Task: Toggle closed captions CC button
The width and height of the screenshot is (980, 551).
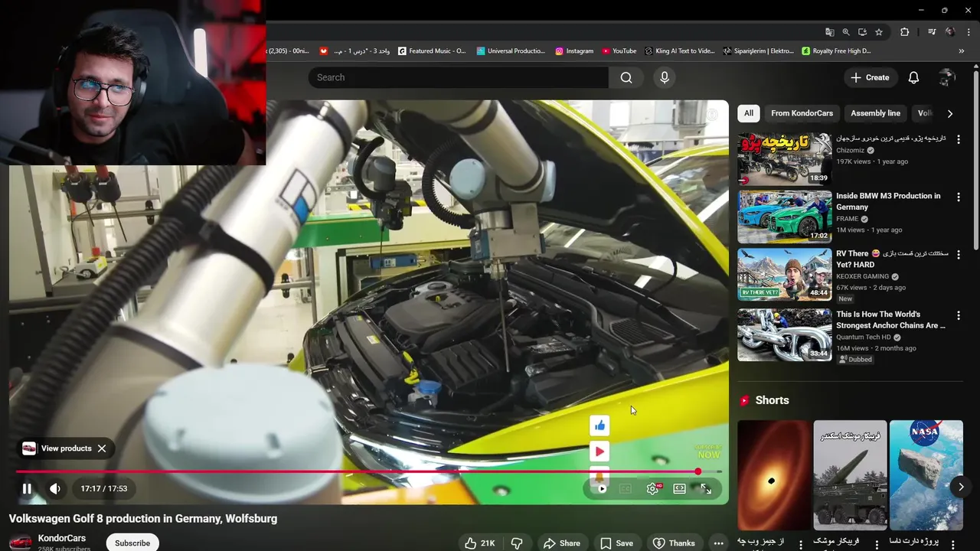Action: (626, 489)
